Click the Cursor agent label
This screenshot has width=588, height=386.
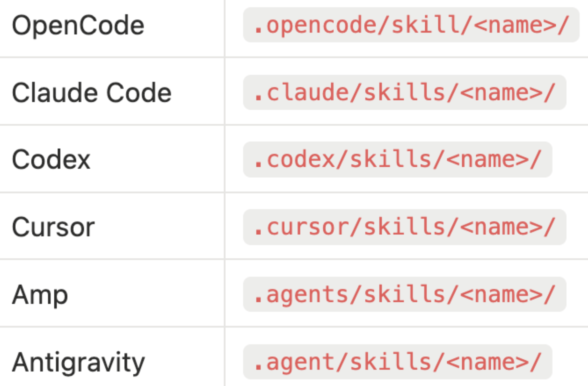click(x=53, y=227)
